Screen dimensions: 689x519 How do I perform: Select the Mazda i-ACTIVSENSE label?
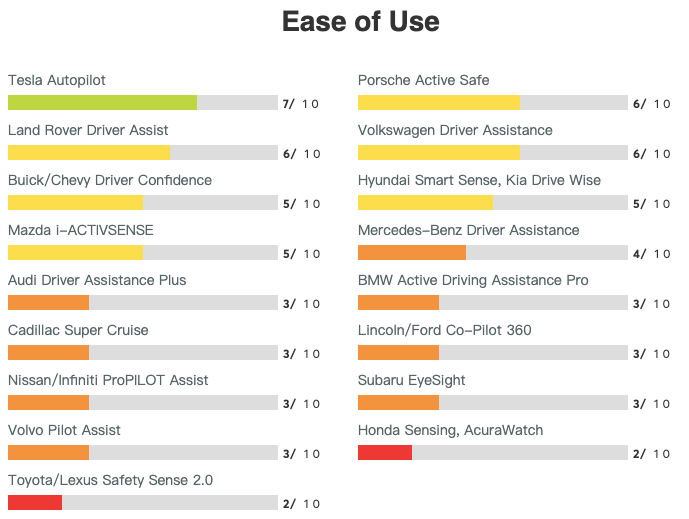pyautogui.click(x=81, y=230)
